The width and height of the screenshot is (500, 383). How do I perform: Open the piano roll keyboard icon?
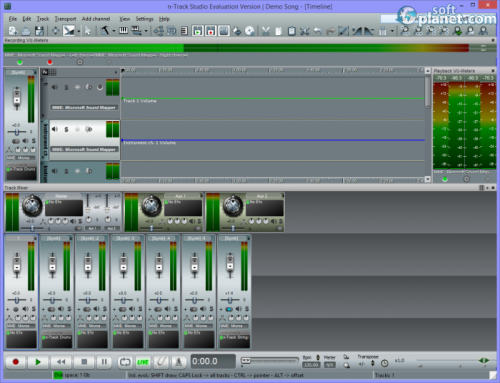click(x=123, y=31)
